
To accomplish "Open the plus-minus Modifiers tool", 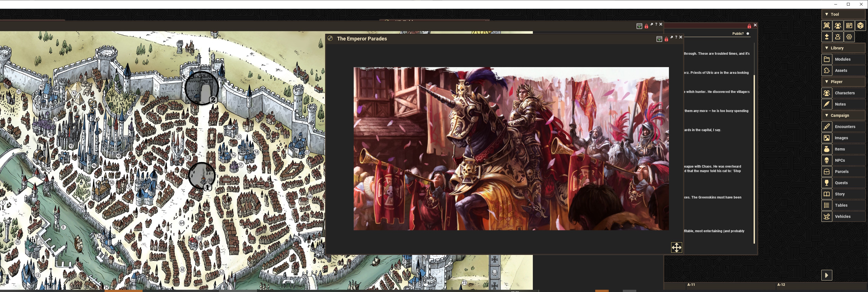I will coord(827,37).
